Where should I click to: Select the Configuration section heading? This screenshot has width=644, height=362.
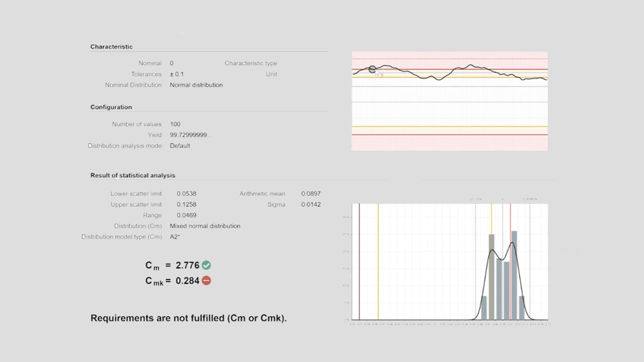pyautogui.click(x=111, y=107)
